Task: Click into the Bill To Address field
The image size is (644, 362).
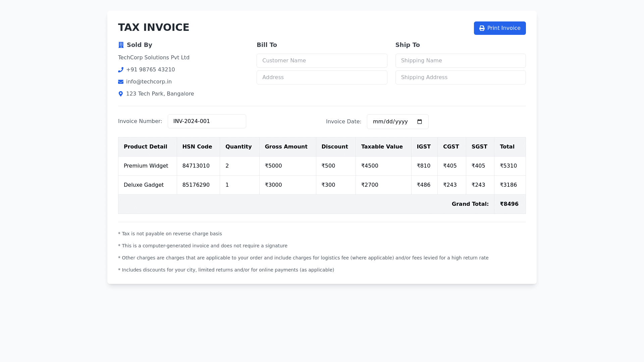Action: [322, 77]
